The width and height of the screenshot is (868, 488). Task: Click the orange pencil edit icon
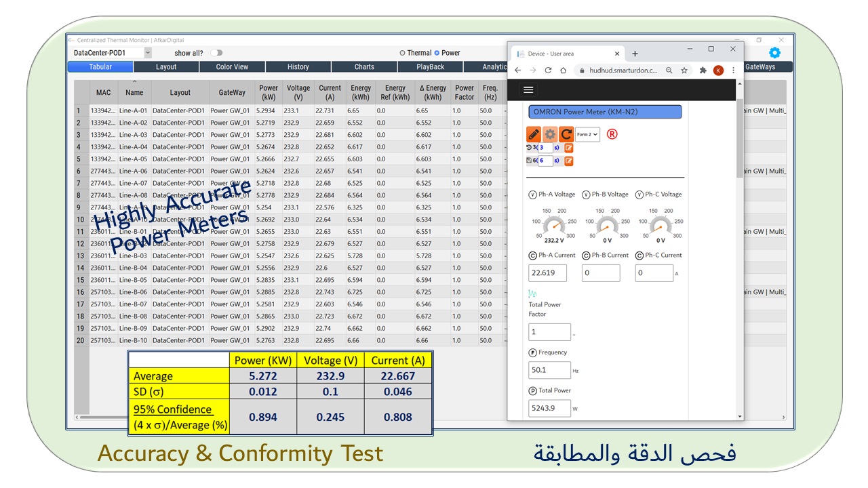coord(534,134)
